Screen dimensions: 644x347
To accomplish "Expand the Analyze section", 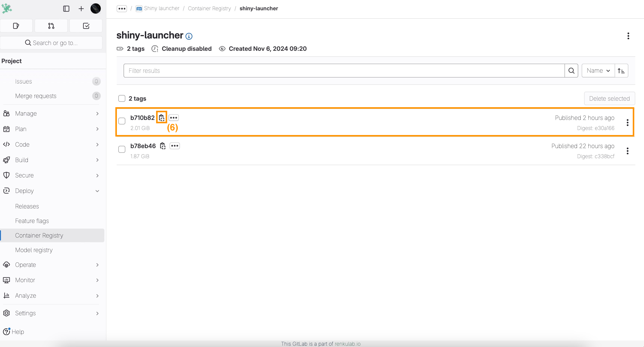I will 52,296.
